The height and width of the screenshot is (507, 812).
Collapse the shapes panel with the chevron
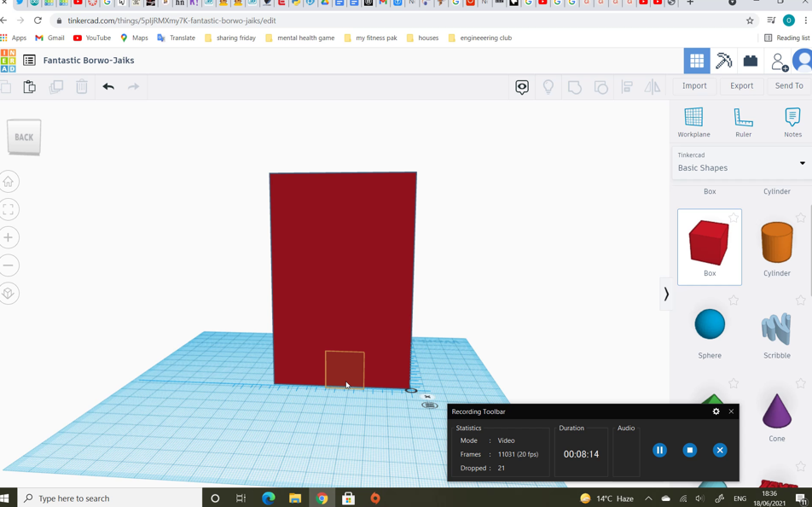(x=666, y=294)
